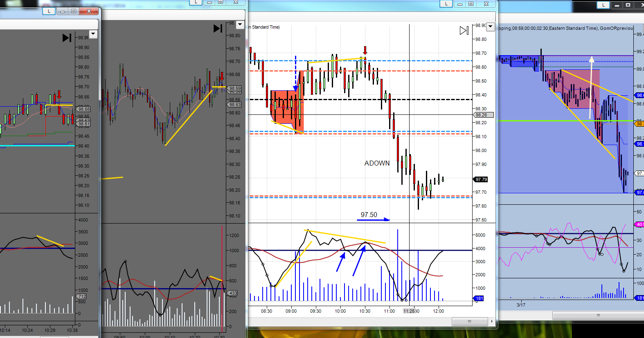This screenshot has height=338, width=644.
Task: Click the 12:00 time label on white chart
Action: click(439, 311)
